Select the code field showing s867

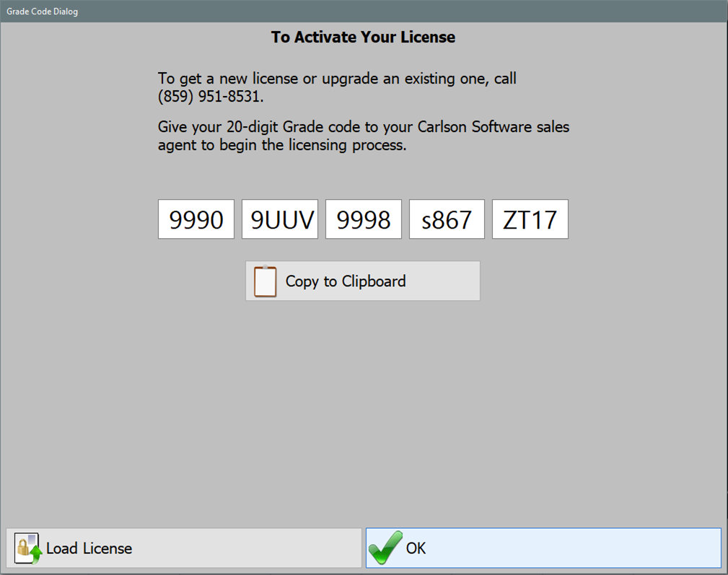tap(447, 219)
